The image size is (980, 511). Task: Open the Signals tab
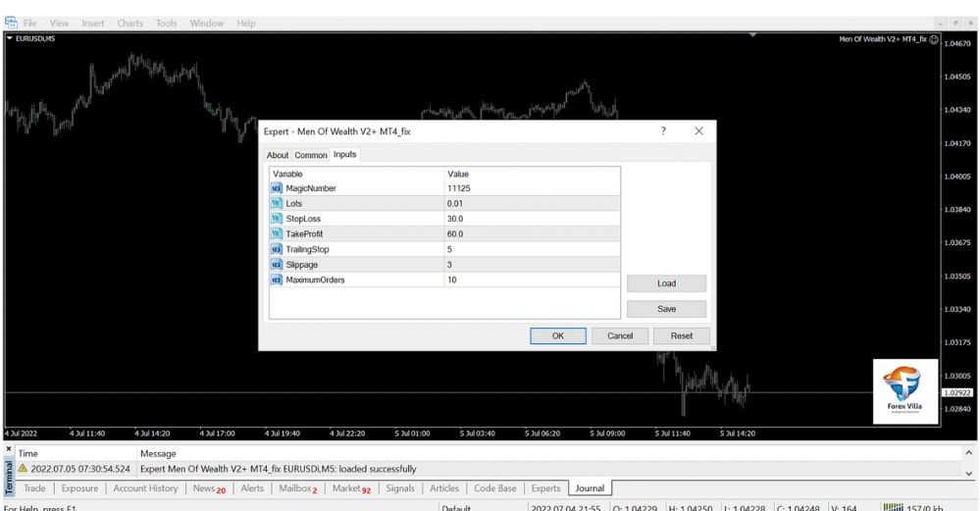point(400,488)
